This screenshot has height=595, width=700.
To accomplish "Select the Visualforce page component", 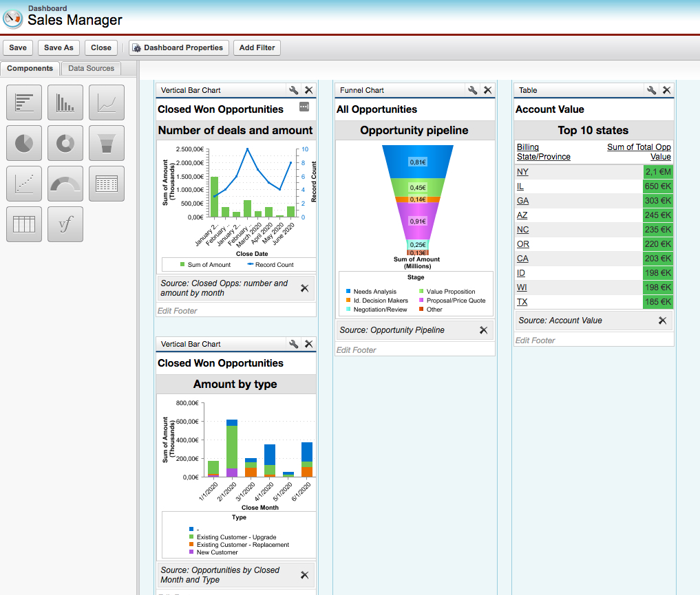I will (65, 224).
